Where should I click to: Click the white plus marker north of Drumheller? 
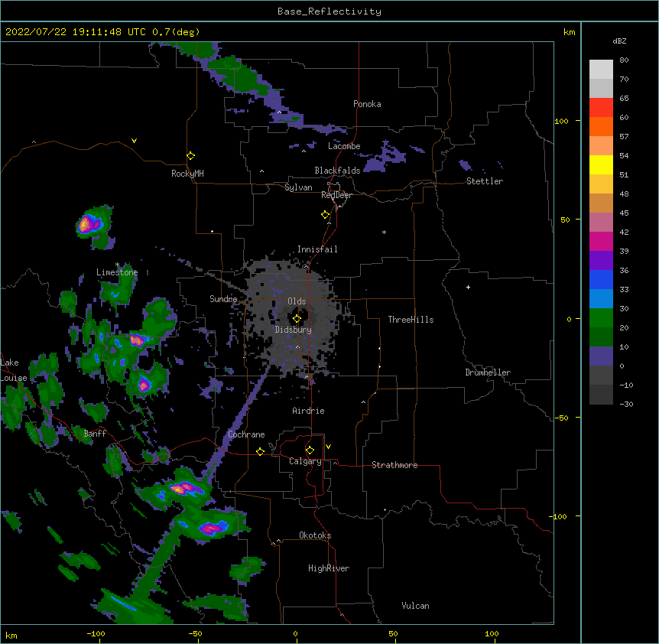(468, 287)
